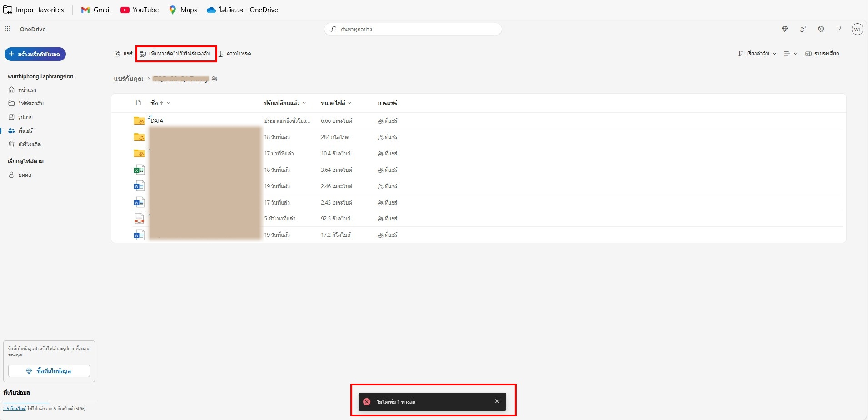
Task: Open folder icon sized 10.4 KB
Action: point(139,153)
